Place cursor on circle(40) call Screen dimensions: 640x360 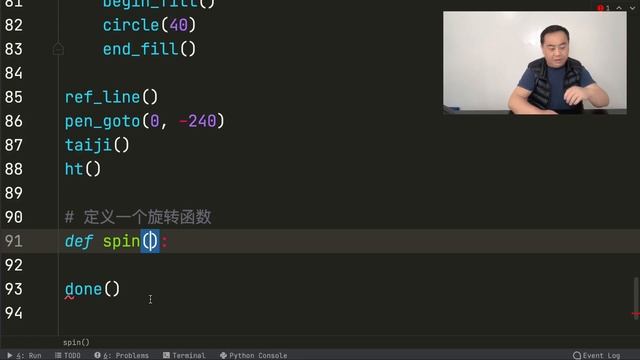(149, 25)
